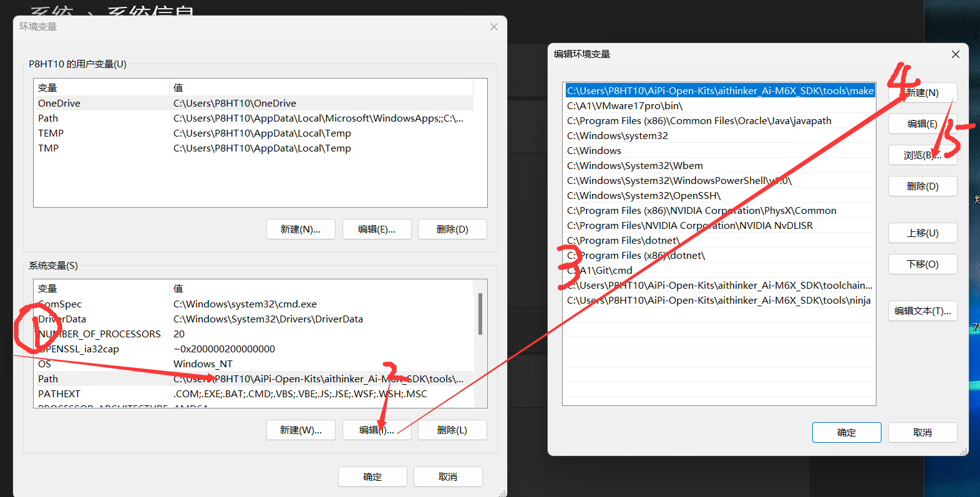Image resolution: width=980 pixels, height=497 pixels.
Task: Click 编辑(E)... under user variables
Action: (377, 229)
